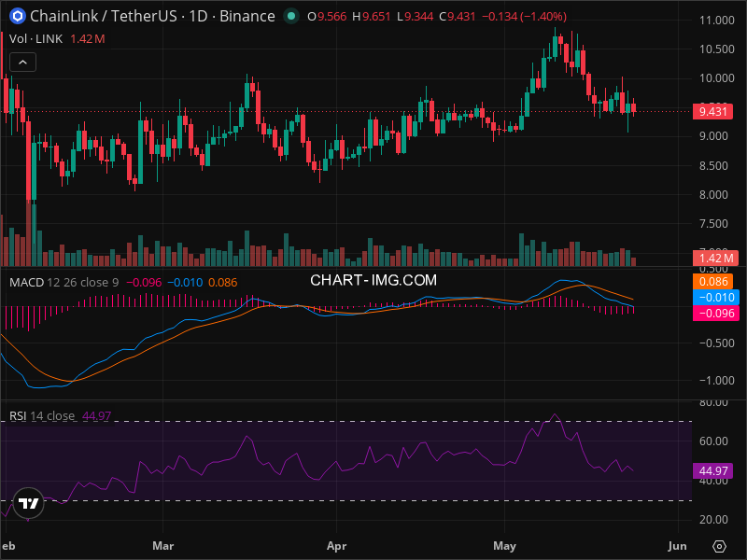The height and width of the screenshot is (560, 747).
Task: Click the MACD legend value −0.010
Action: [185, 283]
